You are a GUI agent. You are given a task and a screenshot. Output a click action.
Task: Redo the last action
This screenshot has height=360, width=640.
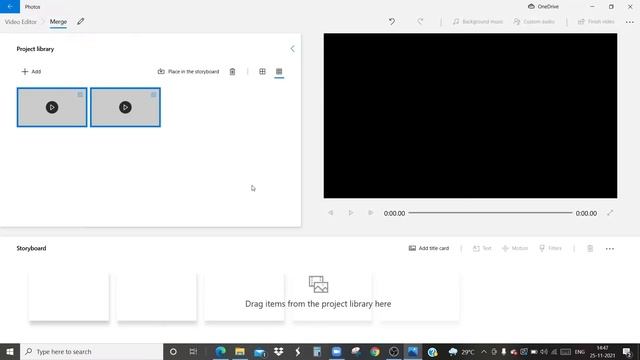(420, 22)
